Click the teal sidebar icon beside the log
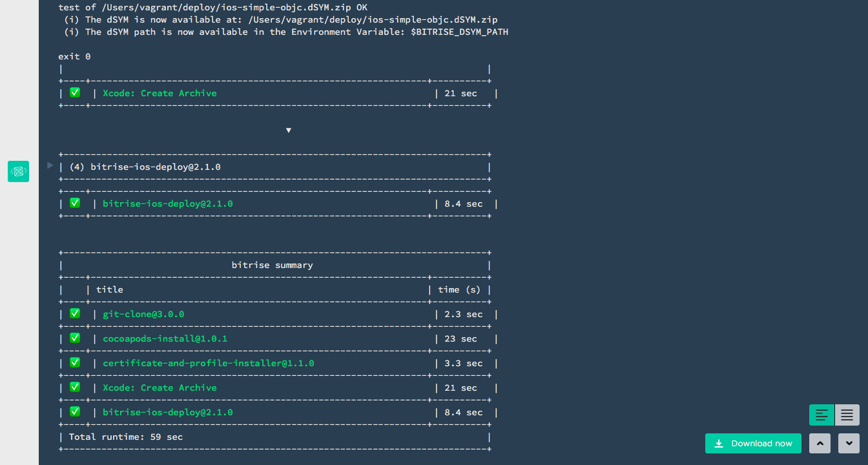 [x=18, y=171]
